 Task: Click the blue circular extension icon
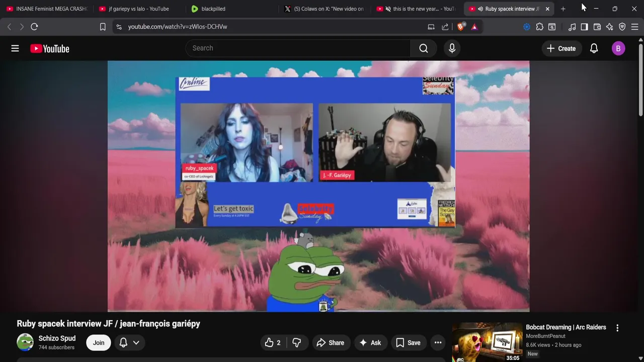(527, 27)
